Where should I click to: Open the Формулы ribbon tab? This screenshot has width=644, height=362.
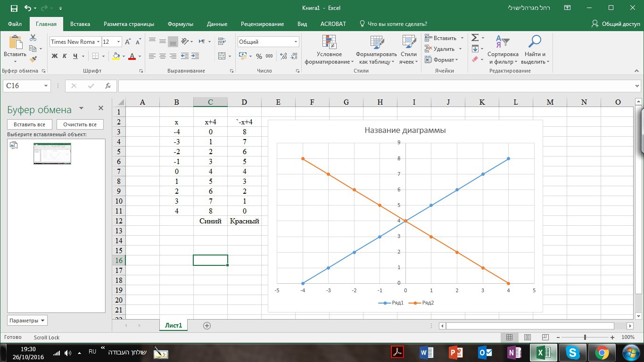(180, 24)
